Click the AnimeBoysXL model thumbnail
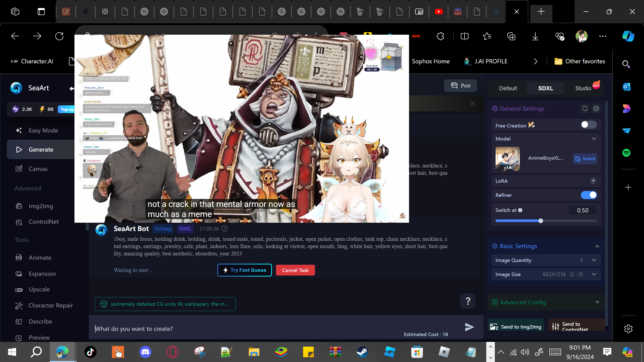This screenshot has height=362, width=644. (507, 159)
